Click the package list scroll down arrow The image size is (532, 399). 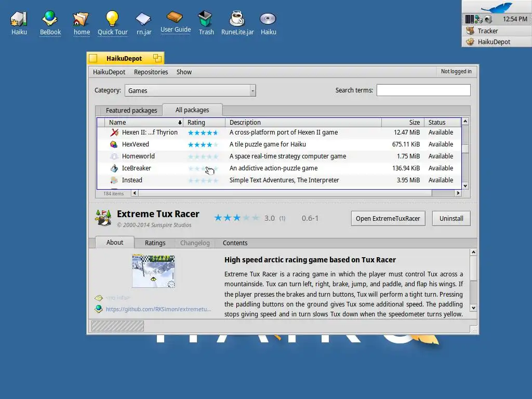pos(465,186)
